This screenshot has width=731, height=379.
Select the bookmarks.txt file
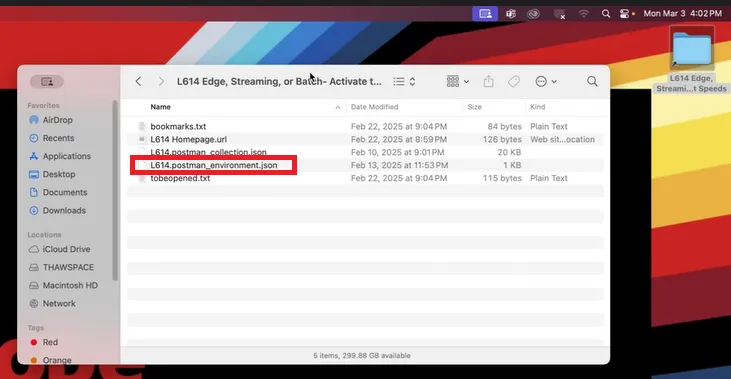[x=178, y=126]
